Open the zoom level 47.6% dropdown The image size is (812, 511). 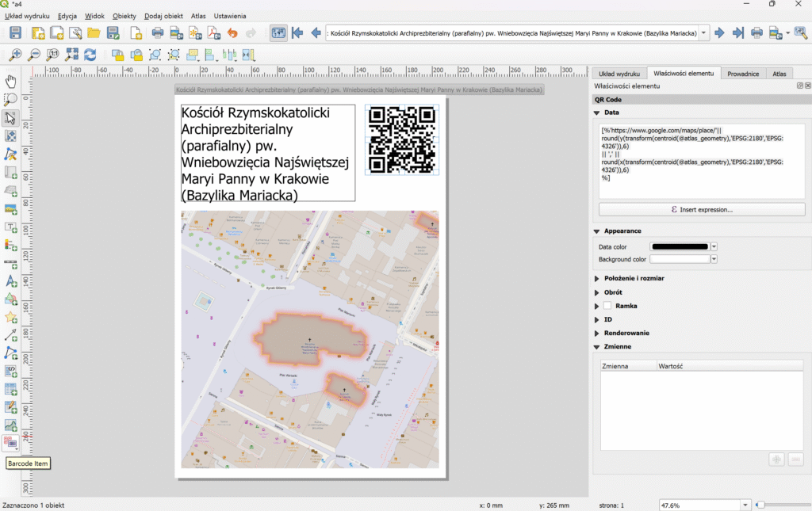point(745,505)
